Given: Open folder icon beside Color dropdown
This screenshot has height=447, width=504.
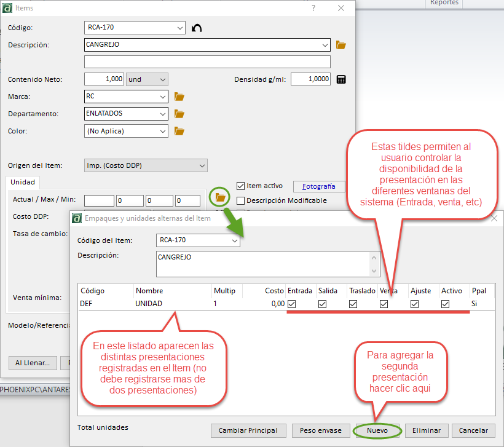Looking at the screenshot, I should pyautogui.click(x=179, y=131).
